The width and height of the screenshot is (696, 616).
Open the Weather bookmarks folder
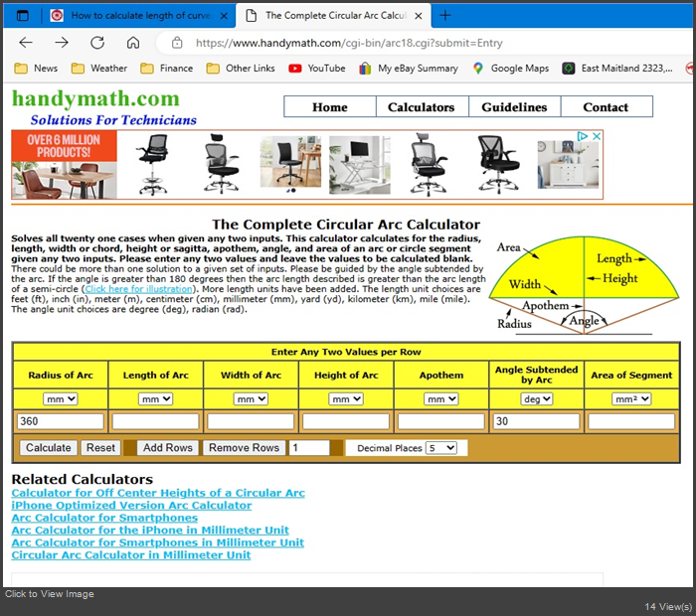pos(99,69)
